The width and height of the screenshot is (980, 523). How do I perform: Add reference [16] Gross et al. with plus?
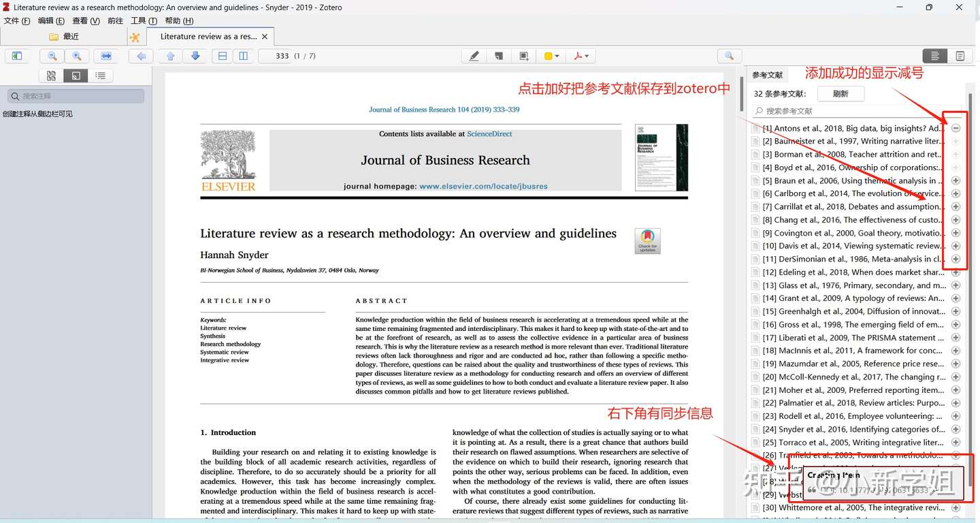(955, 324)
